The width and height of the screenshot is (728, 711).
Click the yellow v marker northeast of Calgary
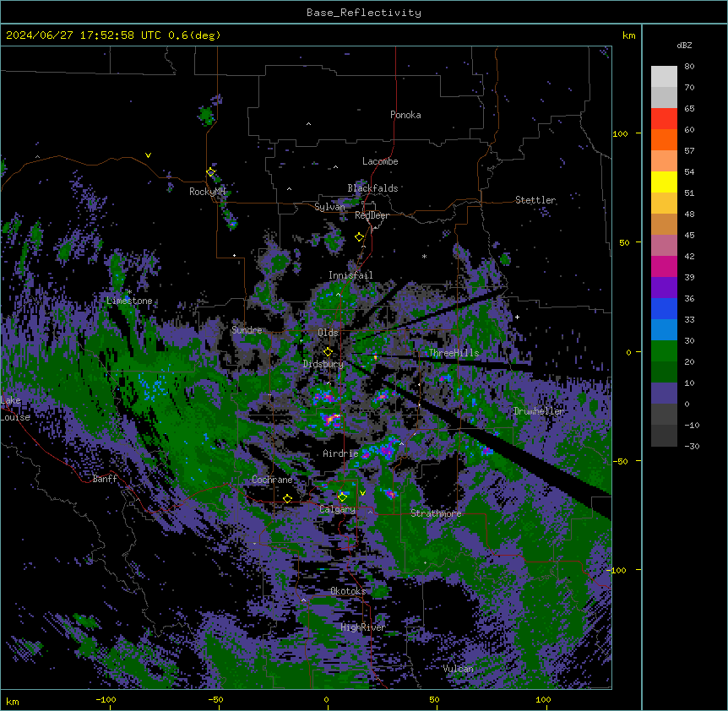coord(362,493)
